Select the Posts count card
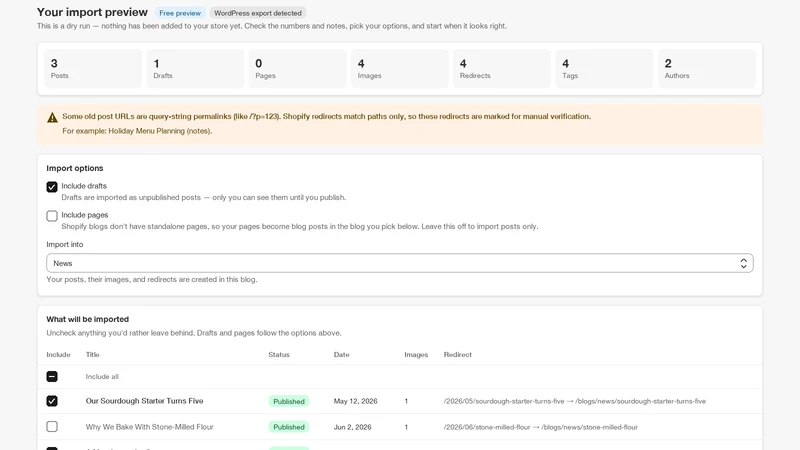The height and width of the screenshot is (450, 800). tap(93, 69)
